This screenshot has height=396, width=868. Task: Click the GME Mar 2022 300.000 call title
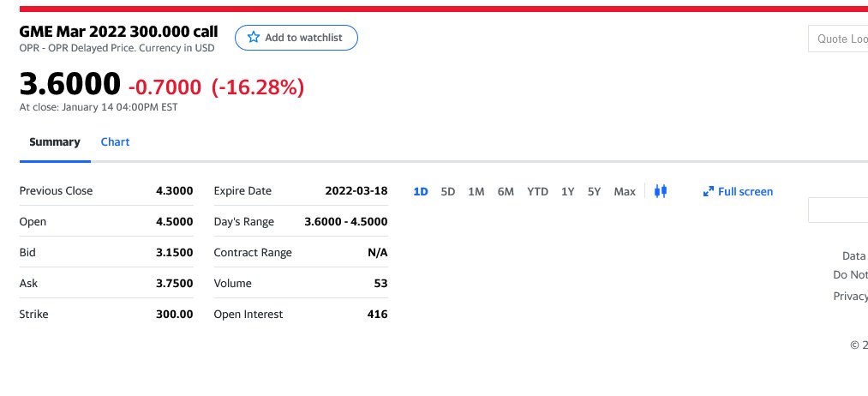click(x=118, y=32)
